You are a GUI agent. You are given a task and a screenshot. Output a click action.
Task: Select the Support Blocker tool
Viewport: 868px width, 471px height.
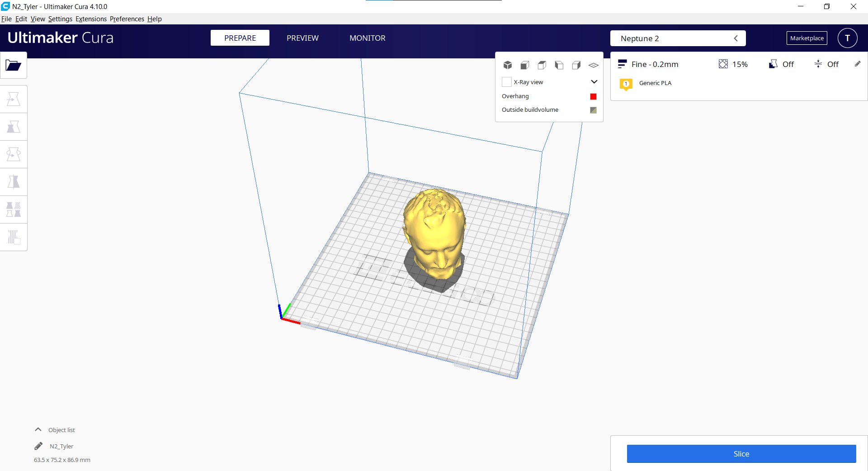[14, 237]
